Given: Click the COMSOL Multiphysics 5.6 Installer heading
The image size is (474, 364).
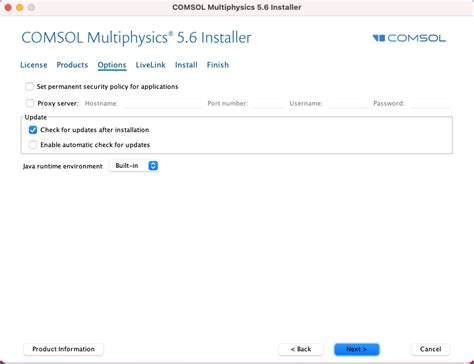Looking at the screenshot, I should 136,38.
